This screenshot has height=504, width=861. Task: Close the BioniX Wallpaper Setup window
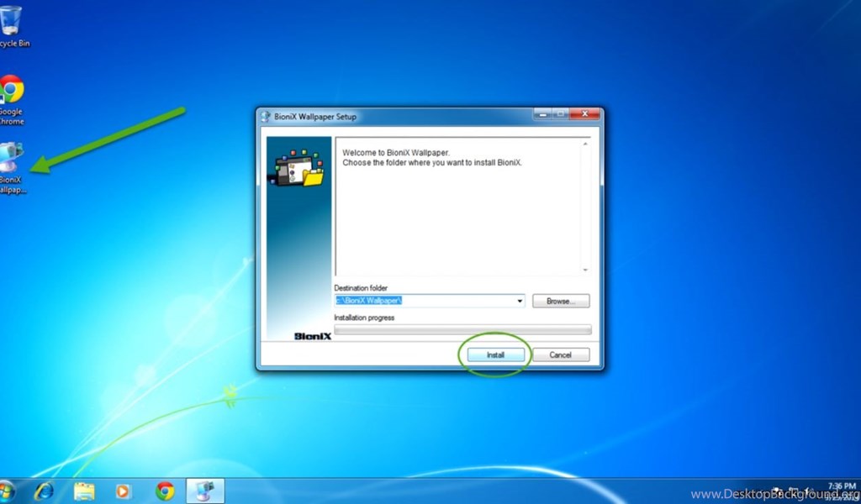584,114
